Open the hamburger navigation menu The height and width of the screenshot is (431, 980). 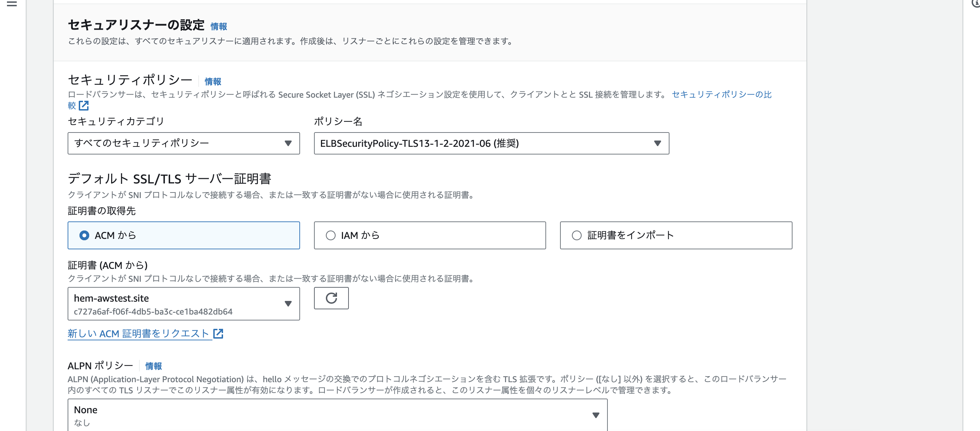click(x=12, y=3)
